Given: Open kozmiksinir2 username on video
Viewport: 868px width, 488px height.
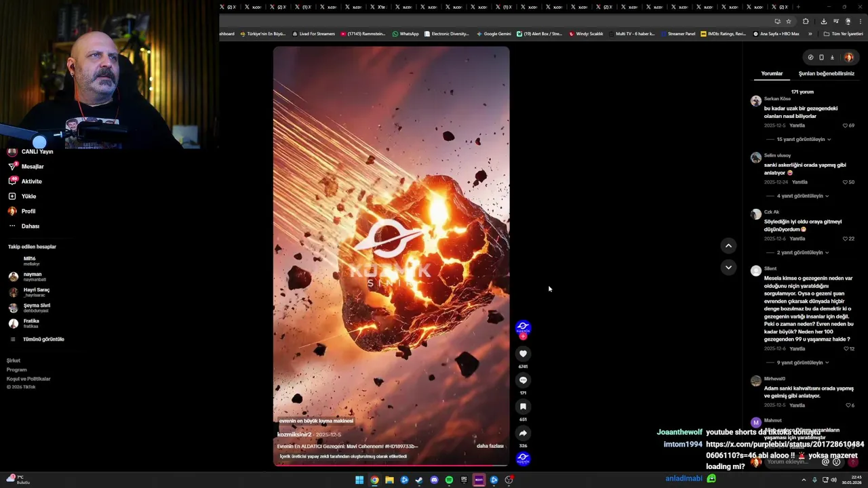Looking at the screenshot, I should click(x=294, y=434).
